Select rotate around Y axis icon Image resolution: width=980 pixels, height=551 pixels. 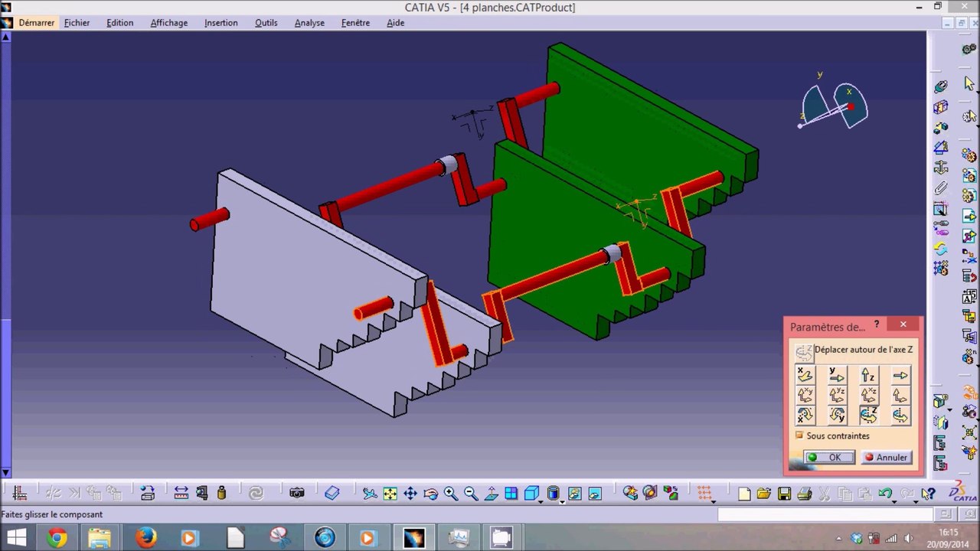coord(837,415)
